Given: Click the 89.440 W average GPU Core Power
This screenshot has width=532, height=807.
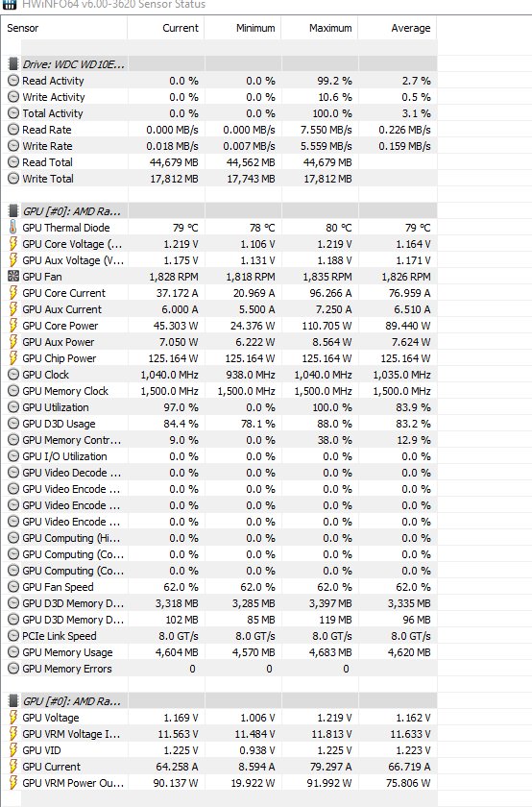Looking at the screenshot, I should pos(408,326).
